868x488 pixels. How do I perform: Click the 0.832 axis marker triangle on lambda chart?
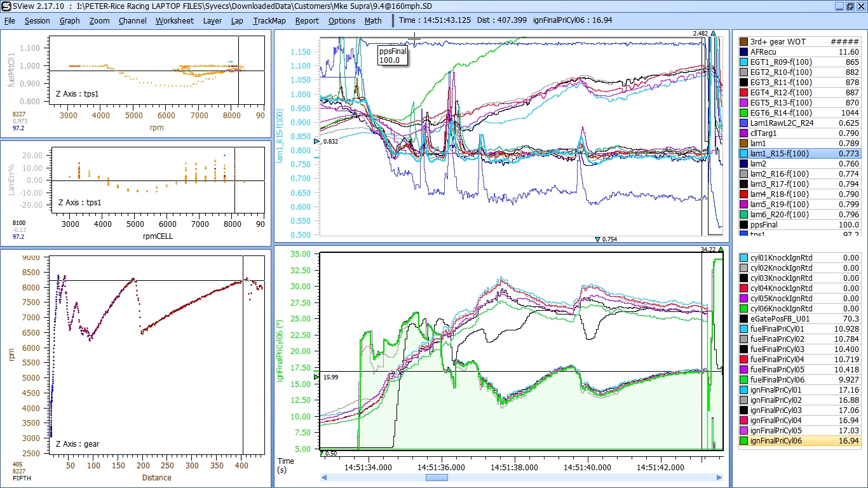click(317, 141)
